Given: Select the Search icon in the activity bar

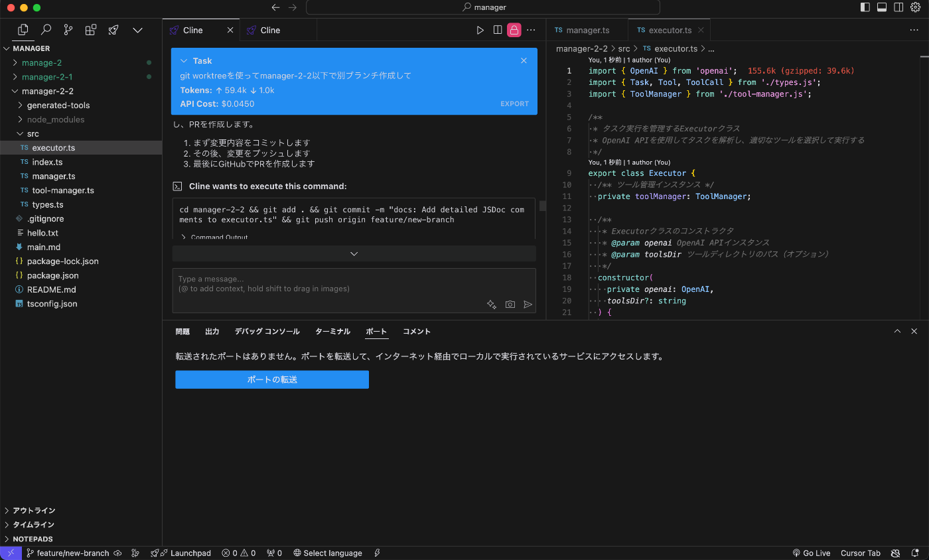Looking at the screenshot, I should coord(46,30).
